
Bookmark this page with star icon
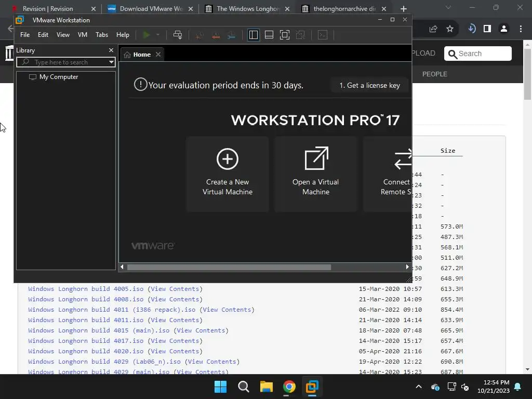coord(450,29)
